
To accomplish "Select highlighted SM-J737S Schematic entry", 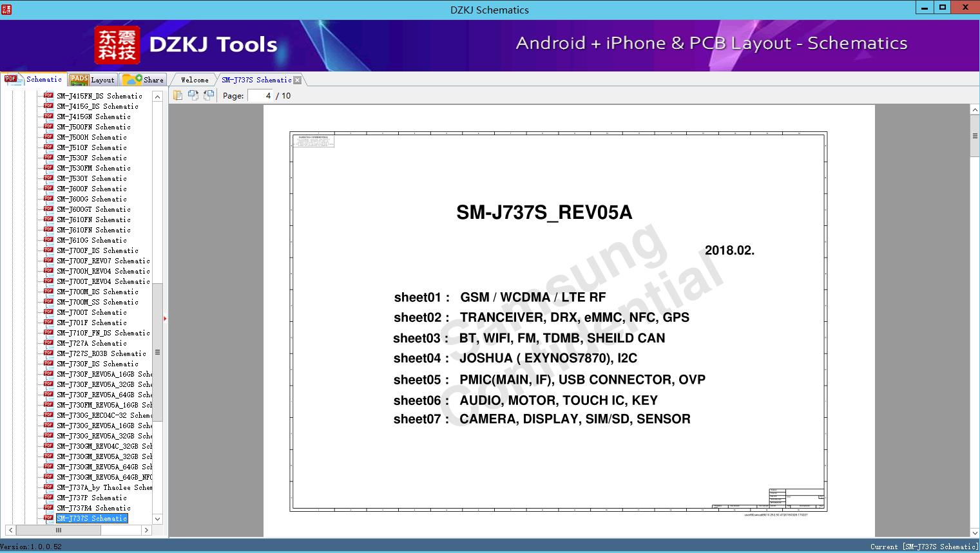I will click(91, 518).
